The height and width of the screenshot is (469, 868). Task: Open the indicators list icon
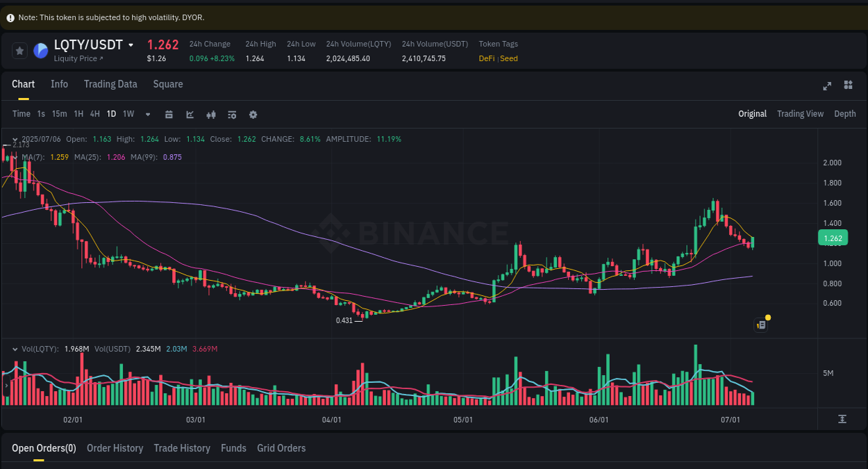[x=232, y=114]
